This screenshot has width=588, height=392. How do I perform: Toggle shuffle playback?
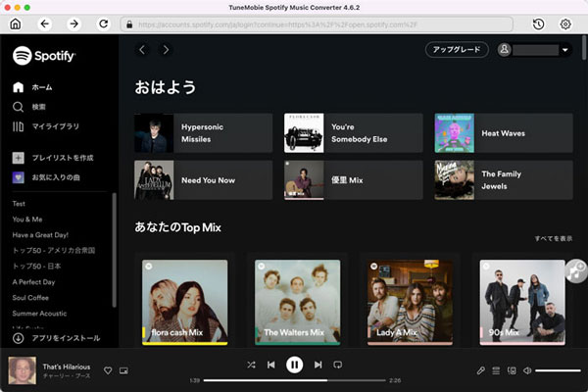(251, 365)
